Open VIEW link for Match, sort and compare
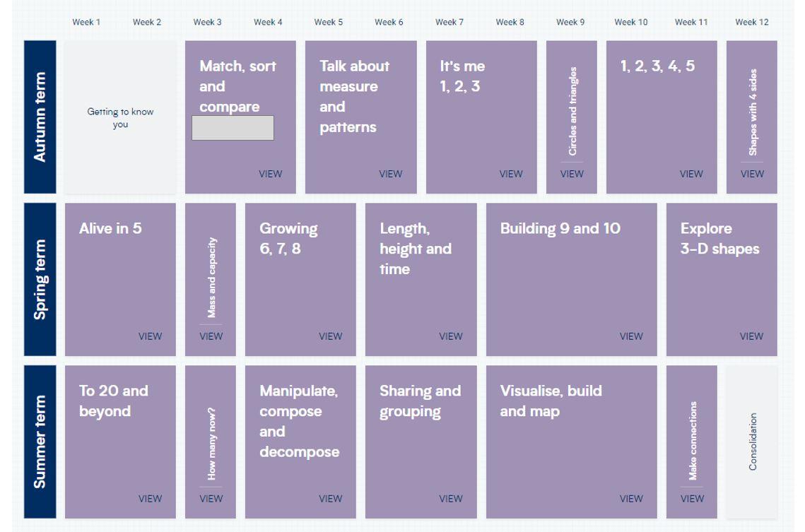The image size is (805, 532). (x=271, y=174)
